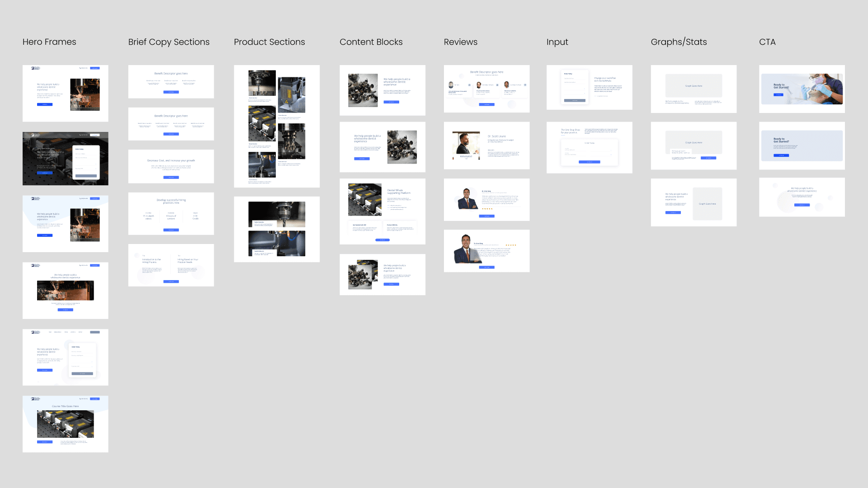868x488 pixels.
Task: Click the blue button under 'Develop successful hiring practices now'
Action: click(171, 230)
